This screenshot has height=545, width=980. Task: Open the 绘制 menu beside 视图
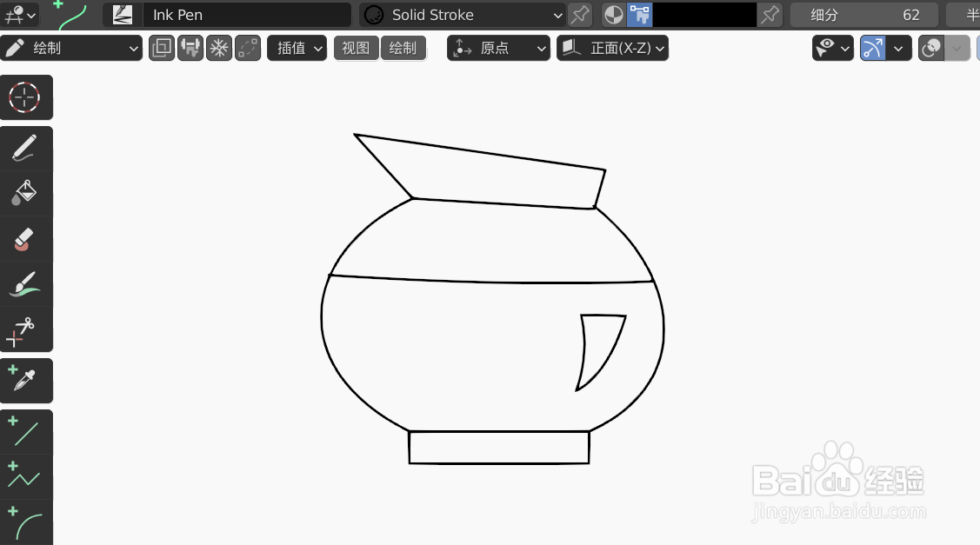(403, 48)
